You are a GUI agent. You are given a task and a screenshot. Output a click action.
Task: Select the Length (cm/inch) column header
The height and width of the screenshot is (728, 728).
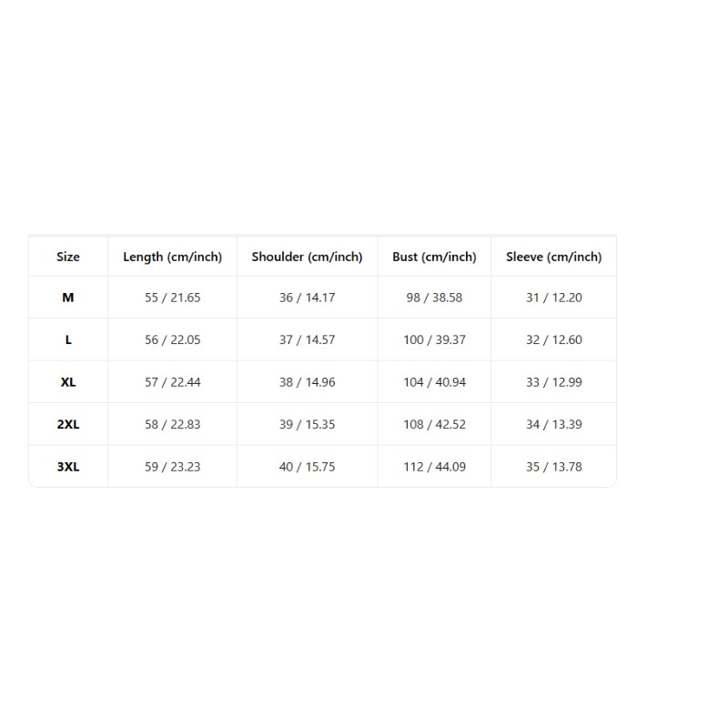[x=172, y=257]
